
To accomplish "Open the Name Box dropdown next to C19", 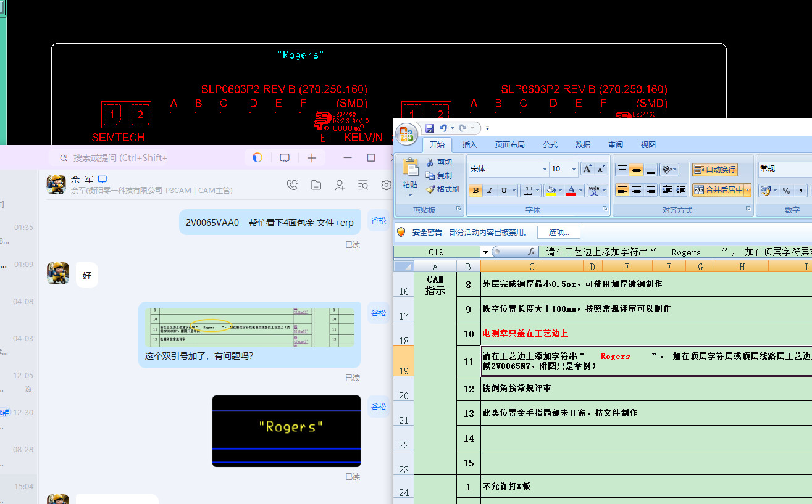I will 485,252.
